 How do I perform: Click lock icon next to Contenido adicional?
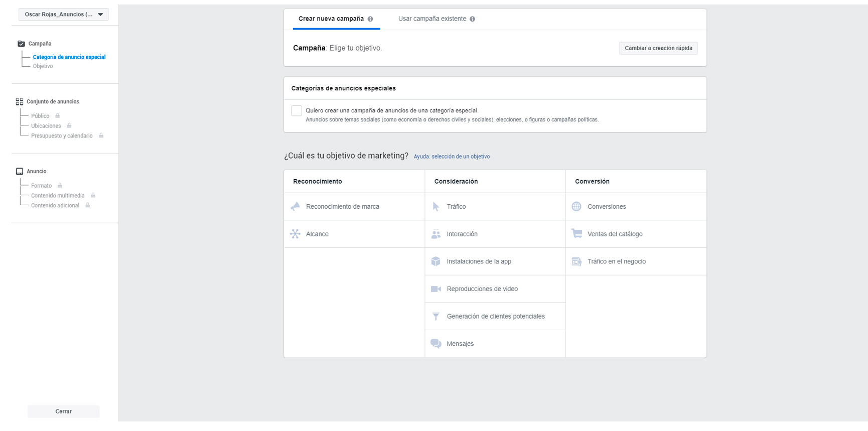click(88, 205)
